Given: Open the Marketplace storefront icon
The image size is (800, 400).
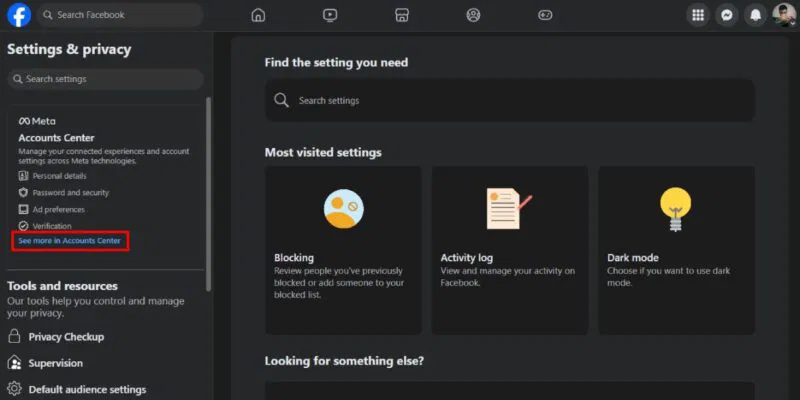Looking at the screenshot, I should 402,15.
